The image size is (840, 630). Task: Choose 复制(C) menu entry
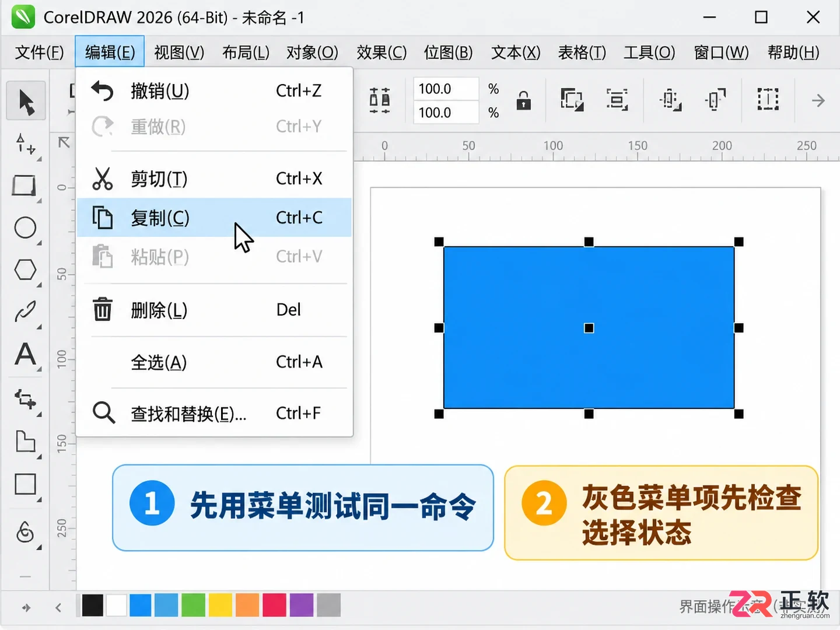click(x=214, y=218)
